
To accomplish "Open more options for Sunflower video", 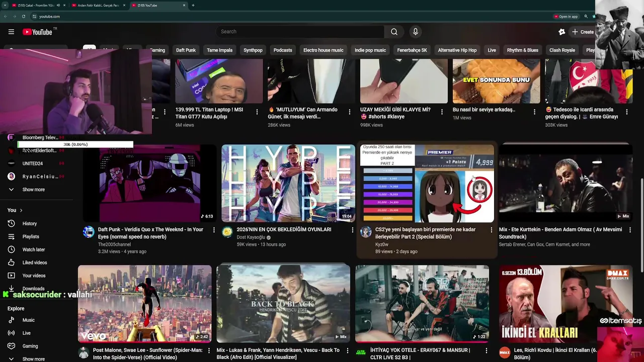I will pyautogui.click(x=209, y=350).
